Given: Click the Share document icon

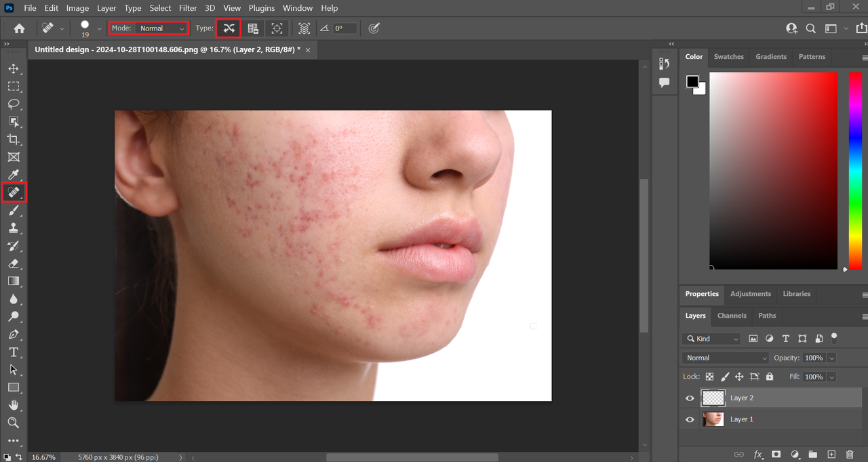Looking at the screenshot, I should (861, 28).
